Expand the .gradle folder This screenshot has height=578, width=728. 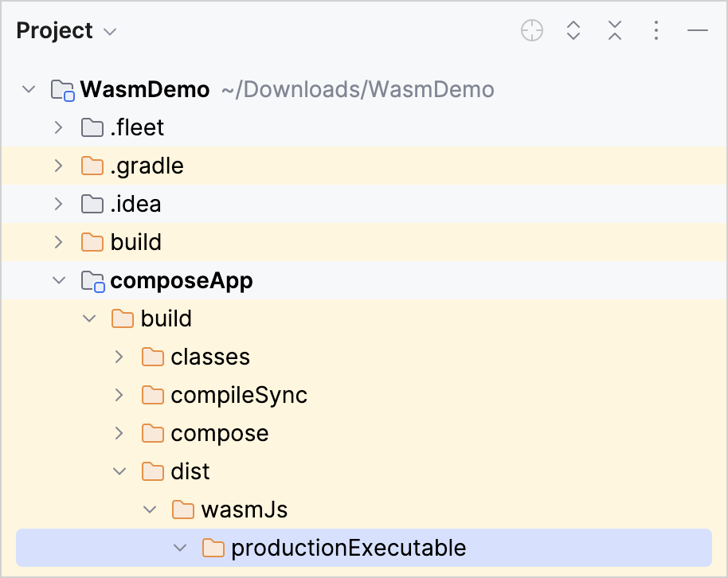58,166
